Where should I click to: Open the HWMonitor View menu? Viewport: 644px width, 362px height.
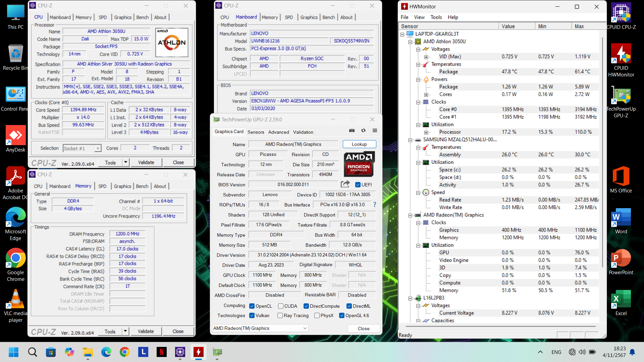419,17
